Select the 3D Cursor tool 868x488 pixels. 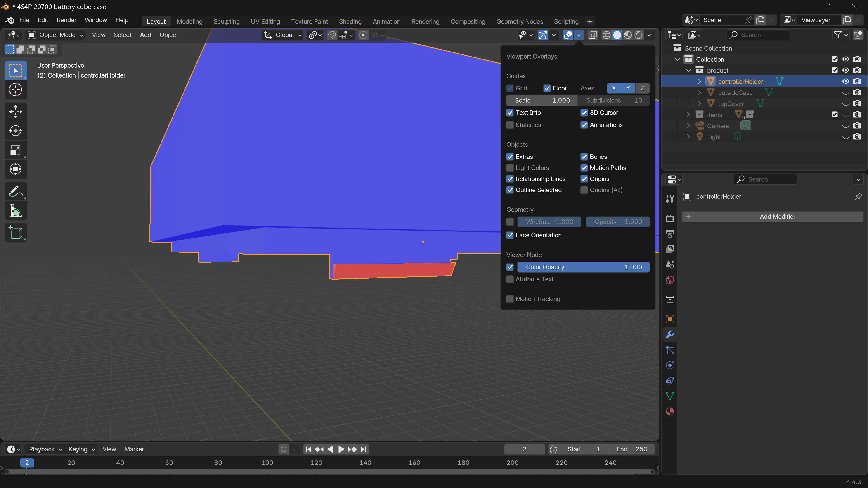pos(16,90)
